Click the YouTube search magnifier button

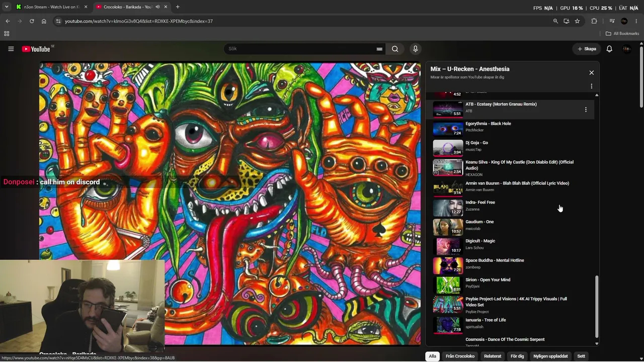coord(395,49)
